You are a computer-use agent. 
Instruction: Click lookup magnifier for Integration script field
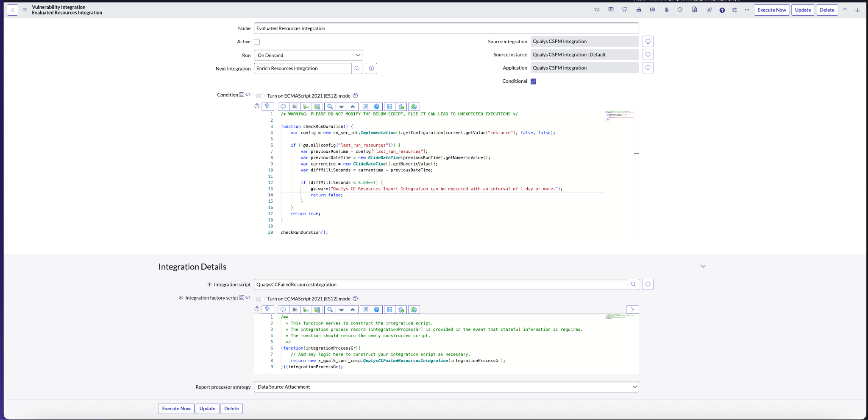[633, 285]
